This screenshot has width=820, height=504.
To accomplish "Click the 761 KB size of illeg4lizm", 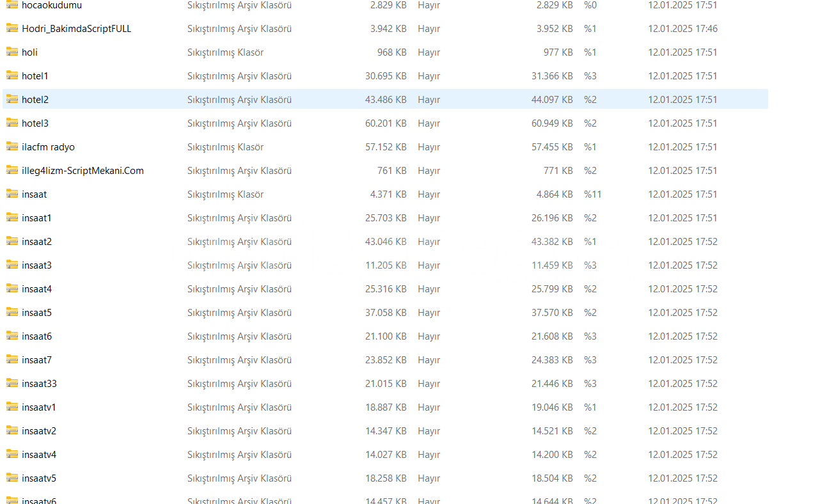I will click(x=391, y=171).
